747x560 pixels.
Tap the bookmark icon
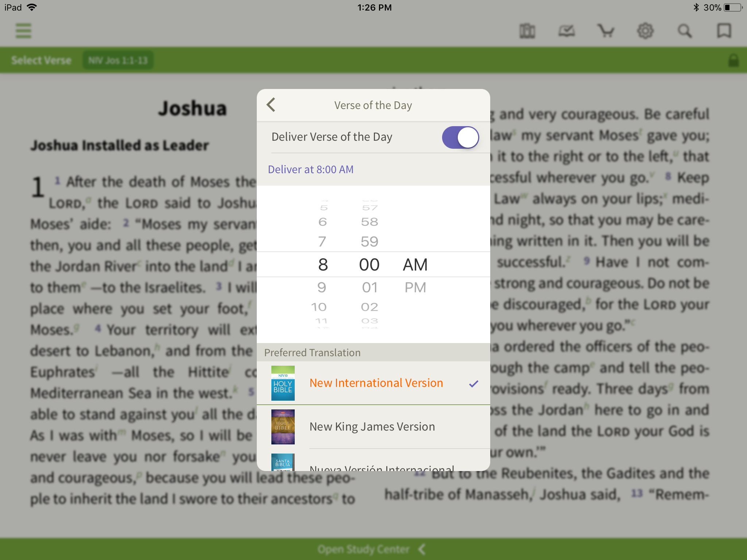(724, 31)
